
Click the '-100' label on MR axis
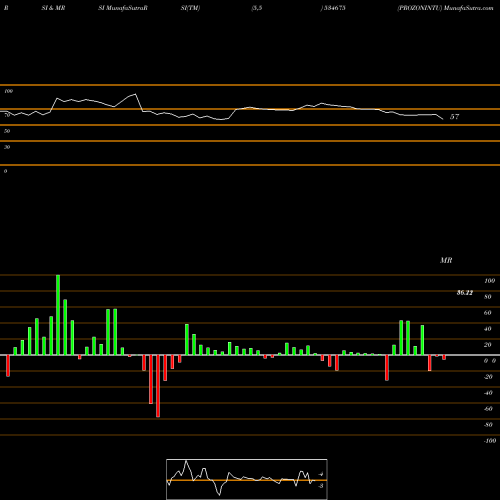click(489, 441)
